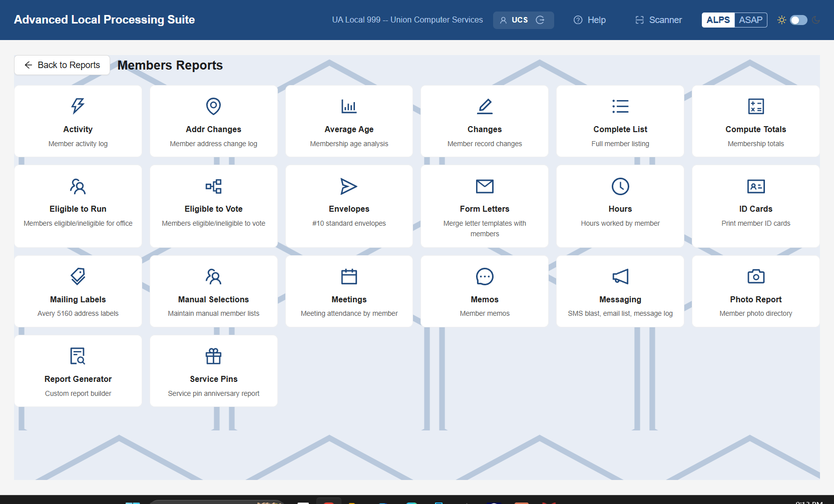Open the Messaging megaphone icon
The image size is (834, 504).
(620, 276)
